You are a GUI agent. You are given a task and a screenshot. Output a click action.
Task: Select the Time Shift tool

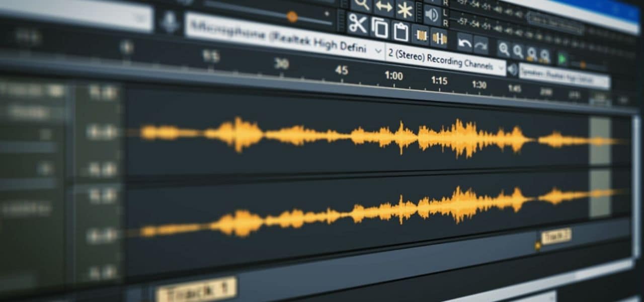pos(384,7)
